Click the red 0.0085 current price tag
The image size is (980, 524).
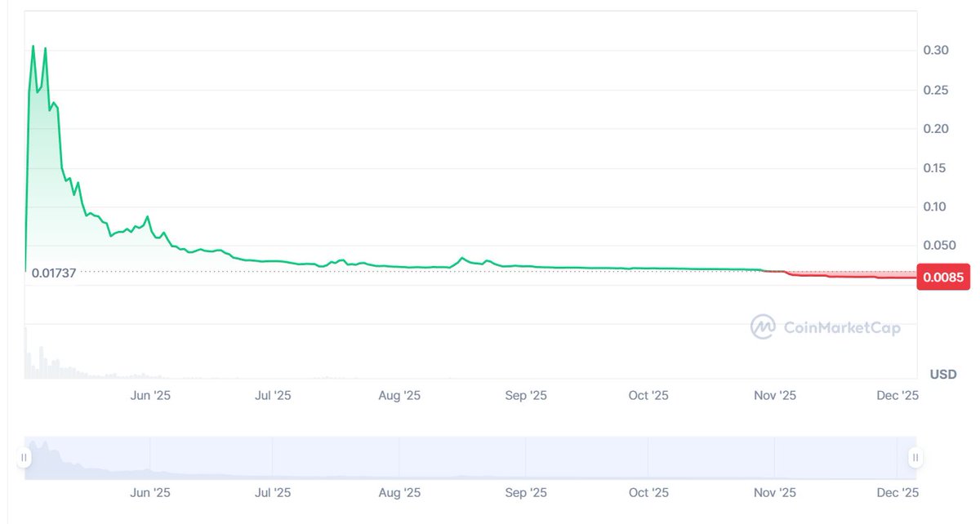[x=943, y=278]
